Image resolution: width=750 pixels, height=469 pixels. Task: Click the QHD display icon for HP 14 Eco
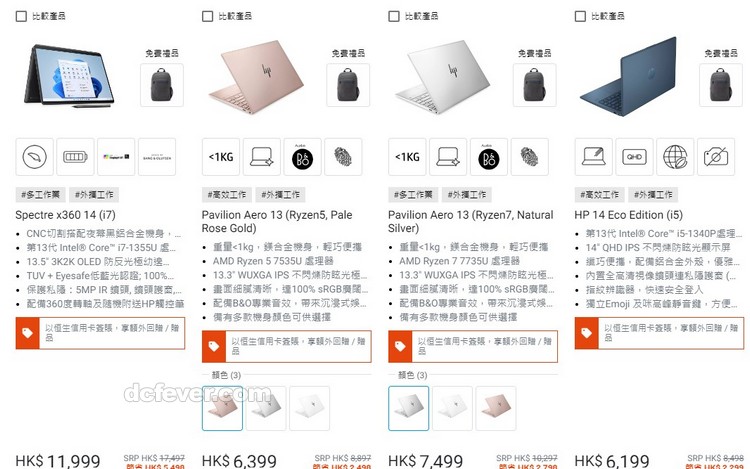[x=634, y=157]
